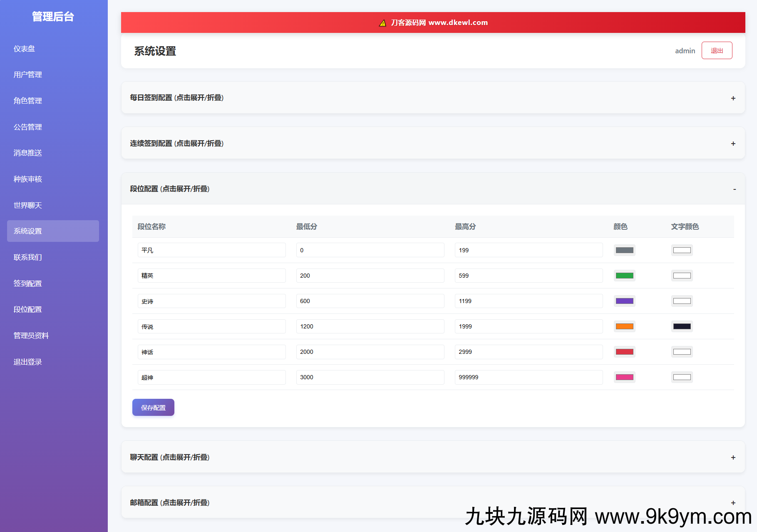Screen dimensions: 757x532
Task: Click the 神话 rank name field
Action: pyautogui.click(x=211, y=352)
